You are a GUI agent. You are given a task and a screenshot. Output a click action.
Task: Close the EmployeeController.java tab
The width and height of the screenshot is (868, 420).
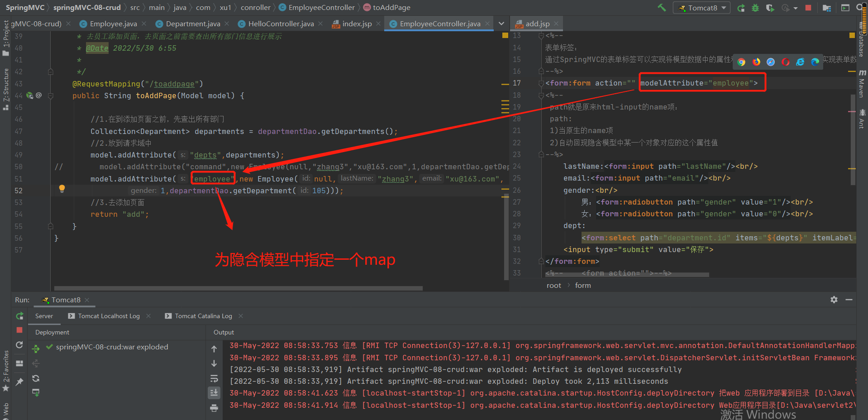487,24
